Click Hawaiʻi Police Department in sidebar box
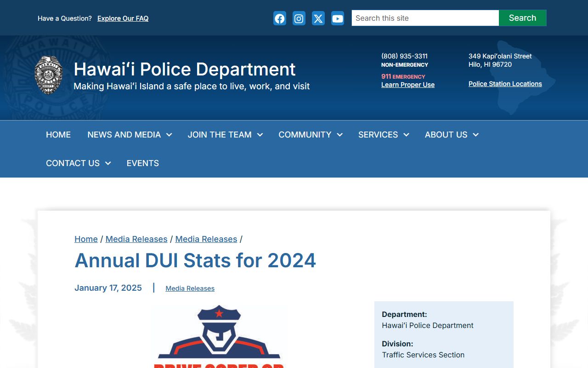 (428, 325)
